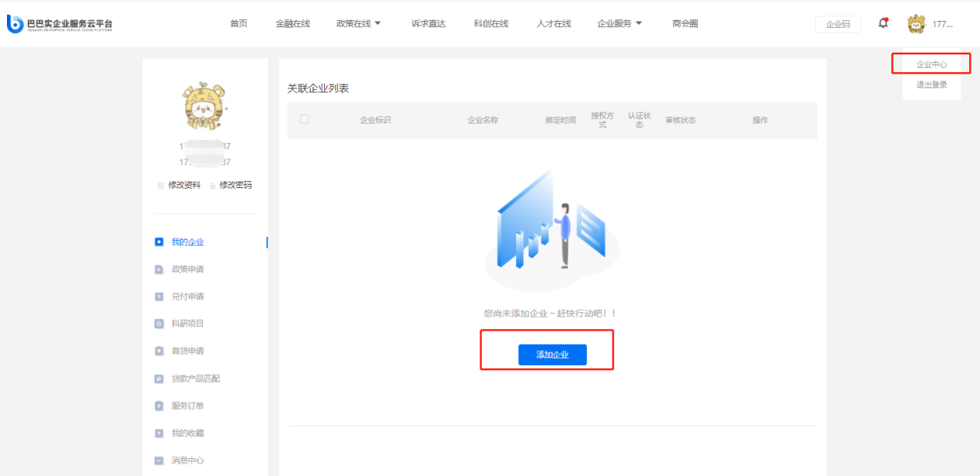
Task: Click the 贷款产品匹配 sidebar icon
Action: click(159, 378)
